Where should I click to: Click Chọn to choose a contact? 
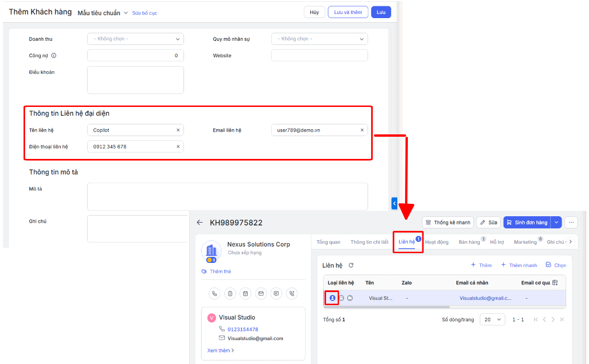[x=556, y=265]
